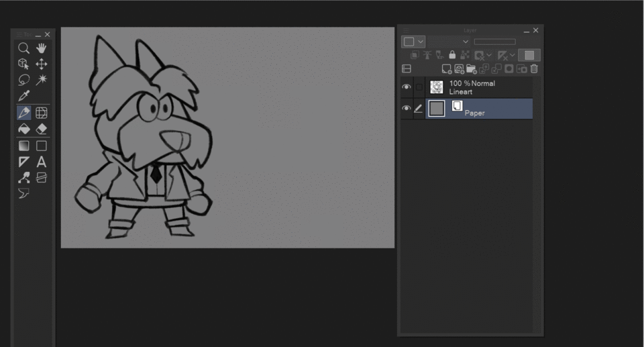This screenshot has width=644, height=347.
Task: Click the Lineart layer thumbnail
Action: (x=437, y=87)
